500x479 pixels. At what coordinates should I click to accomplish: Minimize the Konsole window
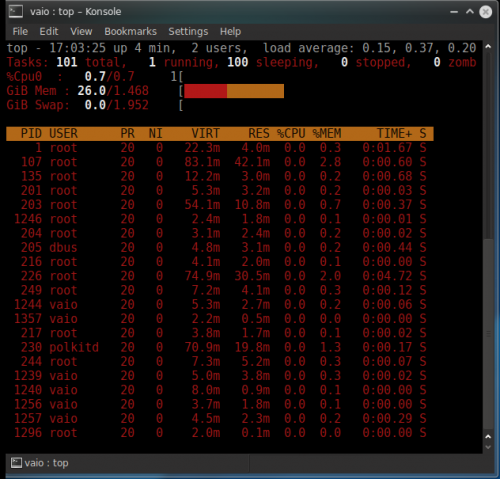point(454,12)
